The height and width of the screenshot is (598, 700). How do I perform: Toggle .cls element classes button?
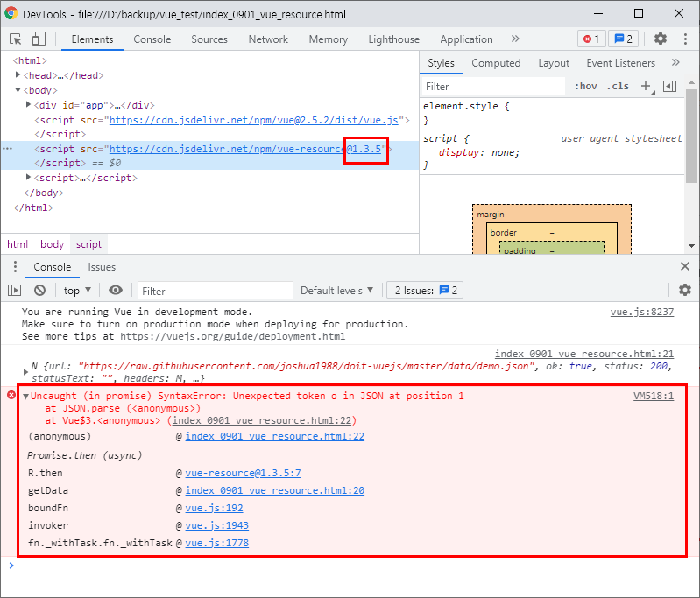coord(618,86)
